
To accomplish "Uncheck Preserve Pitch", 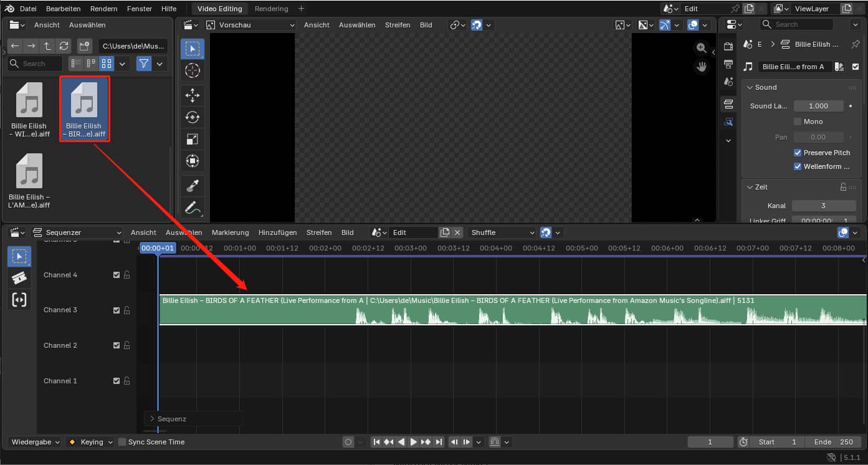I will coord(798,153).
